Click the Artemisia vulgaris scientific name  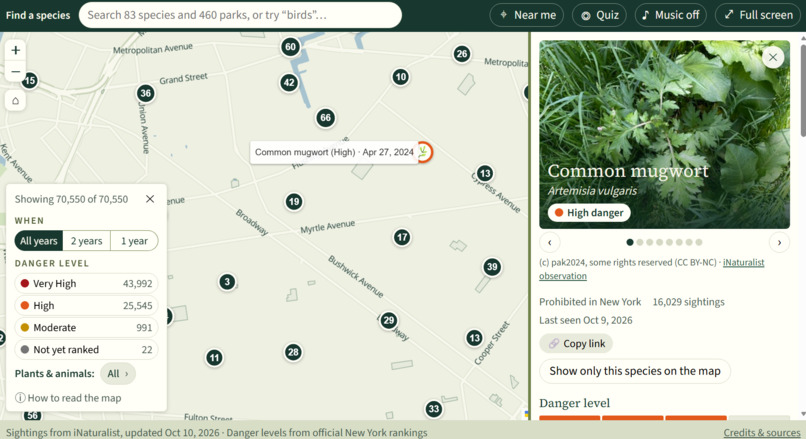pos(592,191)
